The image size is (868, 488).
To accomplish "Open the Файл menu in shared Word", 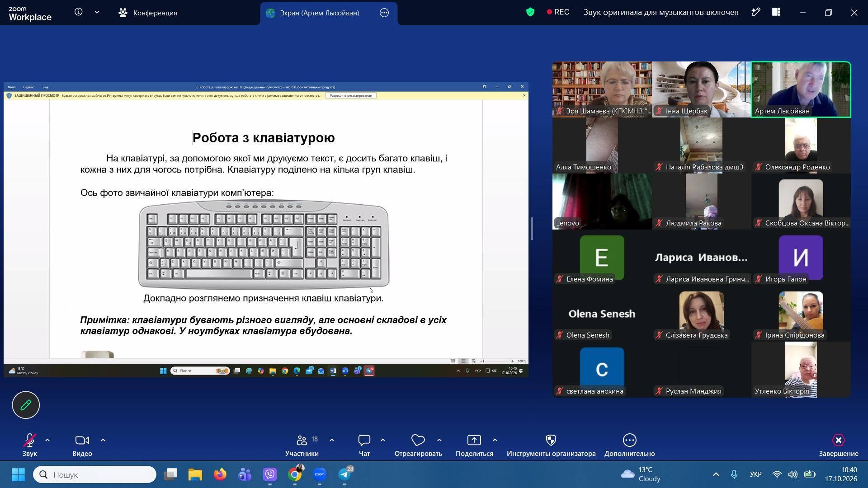I will pyautogui.click(x=12, y=87).
